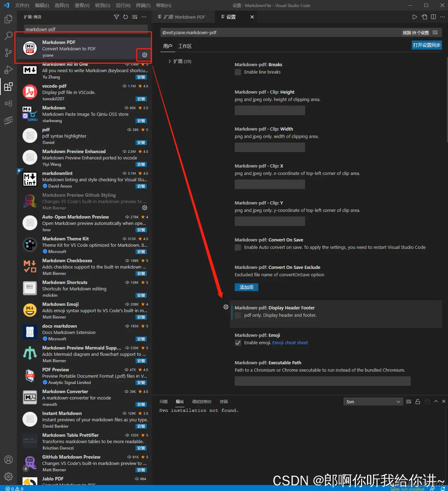Open the Extensions view icon
This screenshot has height=491, width=448.
8,87
